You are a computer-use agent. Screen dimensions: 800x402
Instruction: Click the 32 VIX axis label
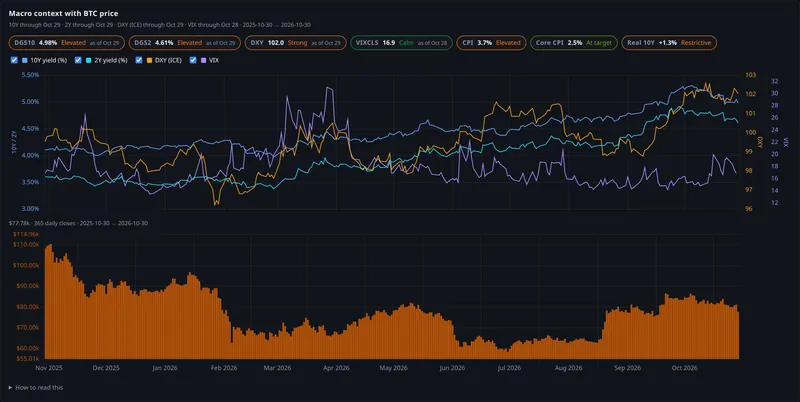(x=774, y=81)
